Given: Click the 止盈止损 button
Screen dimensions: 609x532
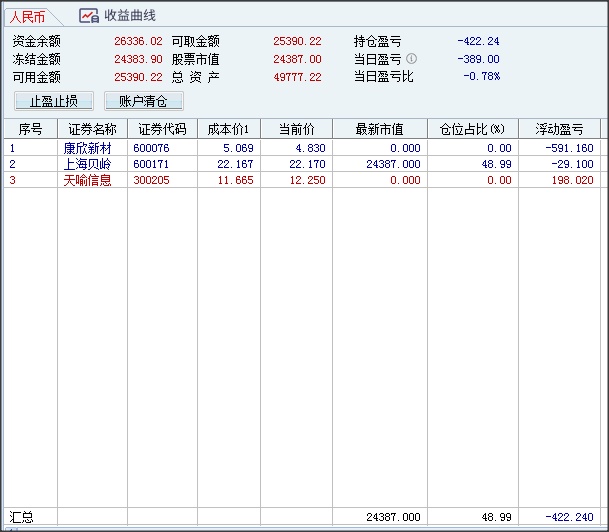Looking at the screenshot, I should click(54, 101).
